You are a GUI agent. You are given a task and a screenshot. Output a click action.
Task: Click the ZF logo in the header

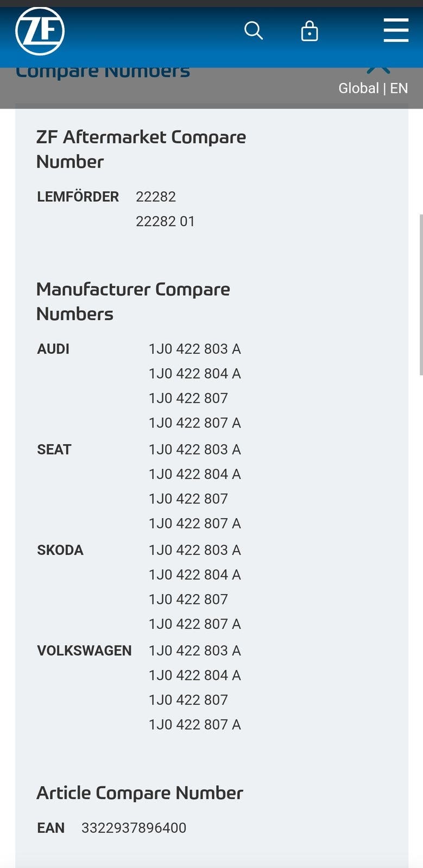click(x=40, y=31)
